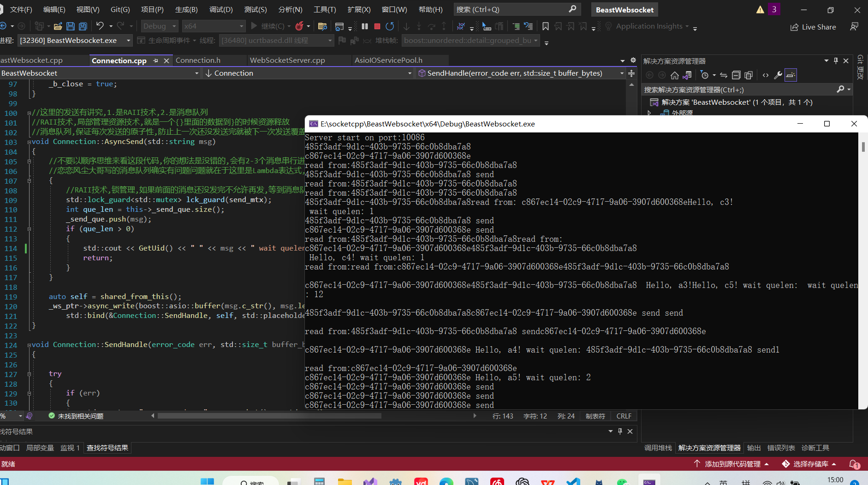
Task: Collapse the AsyncSend function at line 103
Action: (29, 142)
